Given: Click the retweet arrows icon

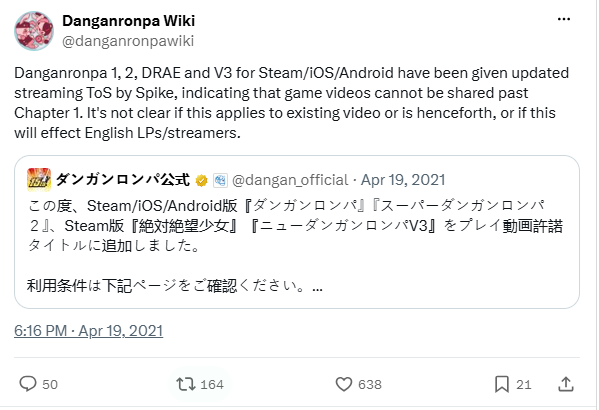Looking at the screenshot, I should tap(186, 384).
